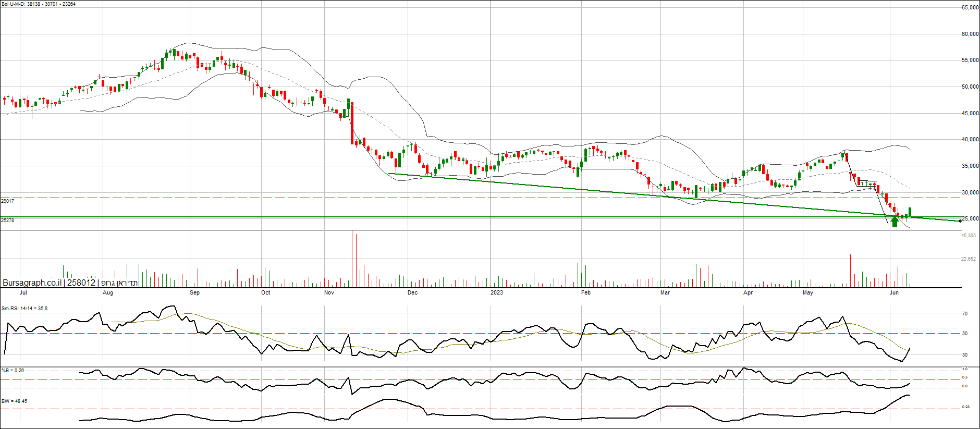Click the 40,000 price axis label
This screenshot has width=980, height=429.
click(970, 140)
